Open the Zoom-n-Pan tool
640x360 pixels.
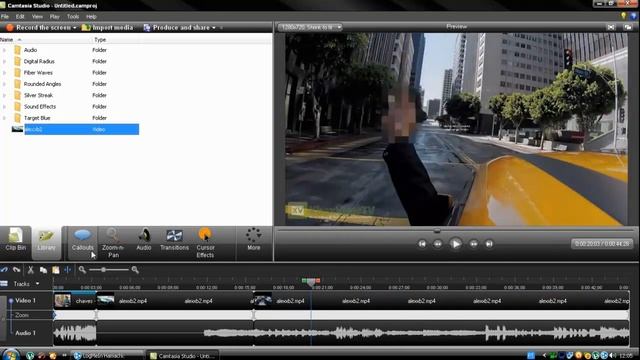[113, 243]
